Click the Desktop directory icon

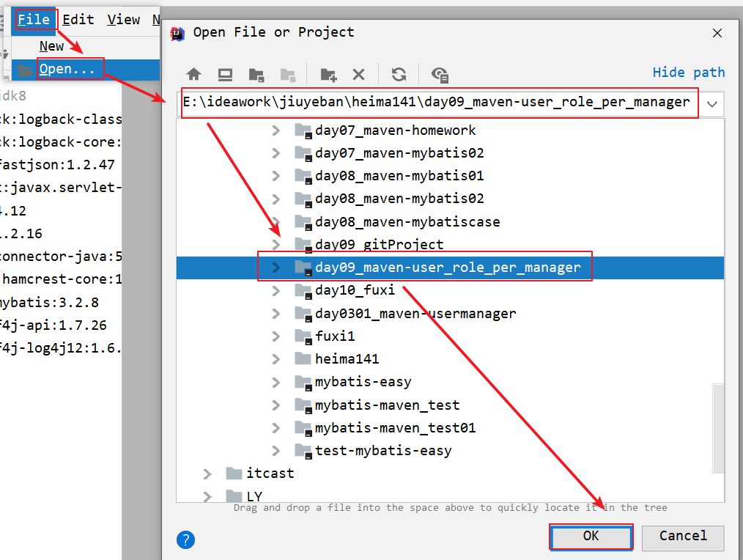click(225, 74)
